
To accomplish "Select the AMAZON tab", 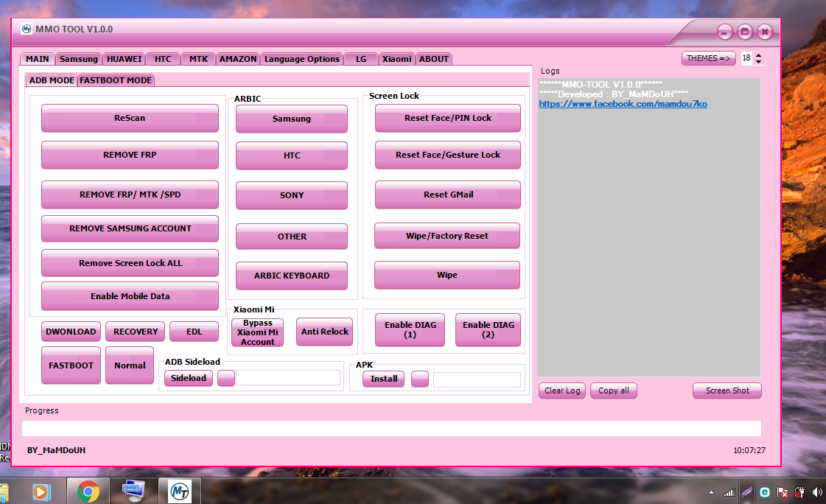I will coord(238,59).
